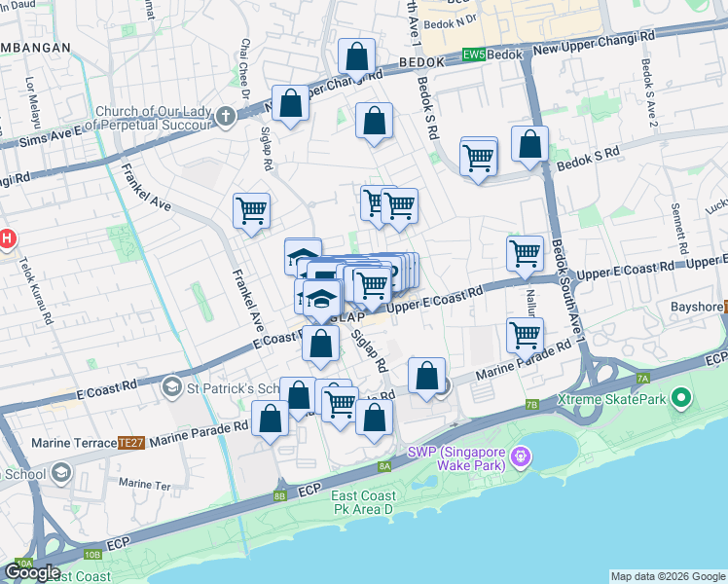Screen dimensions: 728x584
Task: Click the Map data ©2026 Google text
Action: click(x=668, y=577)
